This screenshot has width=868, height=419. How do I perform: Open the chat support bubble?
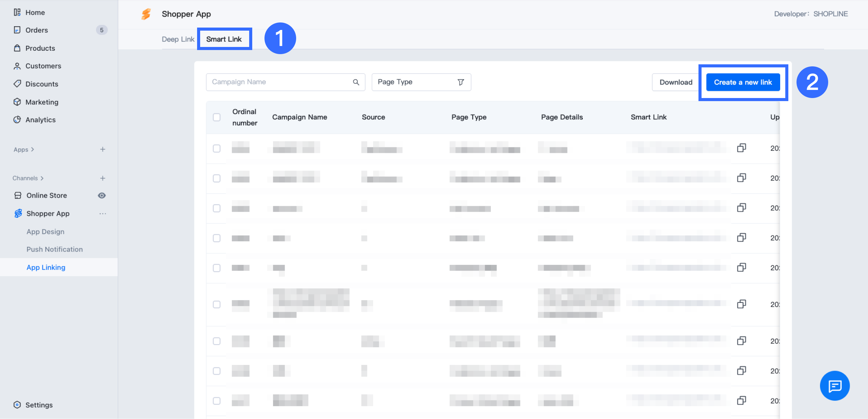click(835, 386)
